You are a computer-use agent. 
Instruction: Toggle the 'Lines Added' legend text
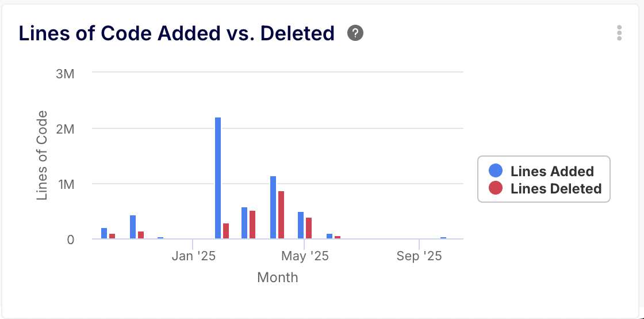pos(552,171)
